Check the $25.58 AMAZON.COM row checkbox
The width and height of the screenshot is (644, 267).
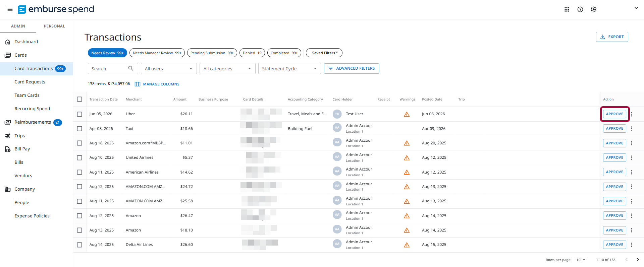tap(79, 201)
